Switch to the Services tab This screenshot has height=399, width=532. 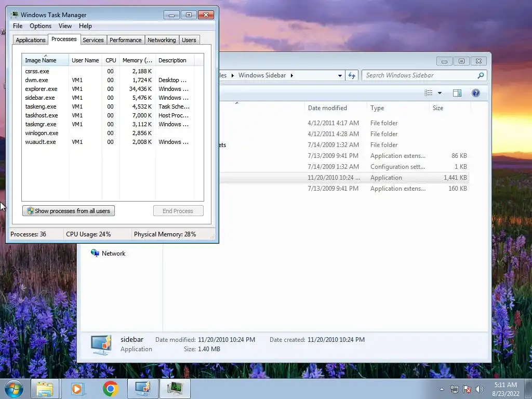(93, 40)
